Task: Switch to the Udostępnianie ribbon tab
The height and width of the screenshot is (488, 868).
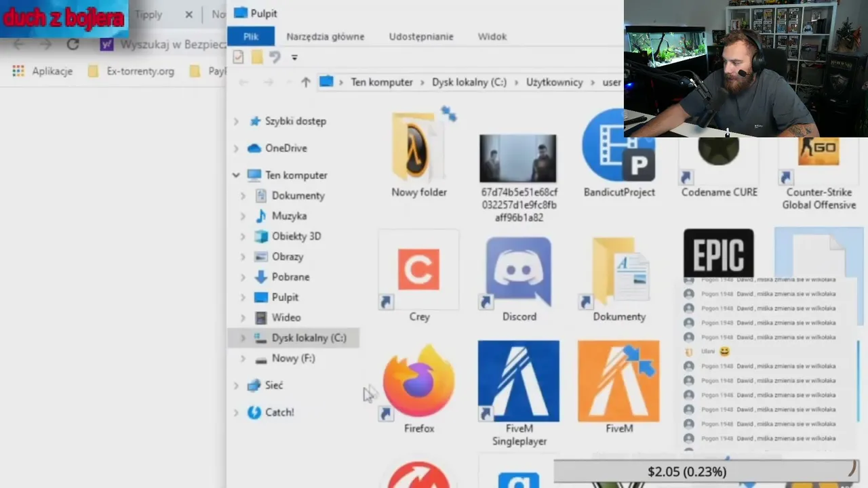Action: pyautogui.click(x=421, y=37)
